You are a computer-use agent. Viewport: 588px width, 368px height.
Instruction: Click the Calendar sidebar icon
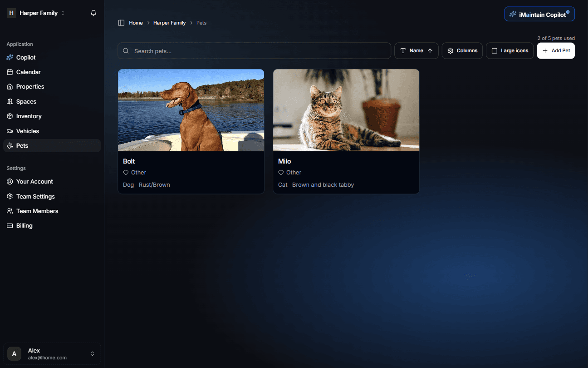[x=10, y=72]
